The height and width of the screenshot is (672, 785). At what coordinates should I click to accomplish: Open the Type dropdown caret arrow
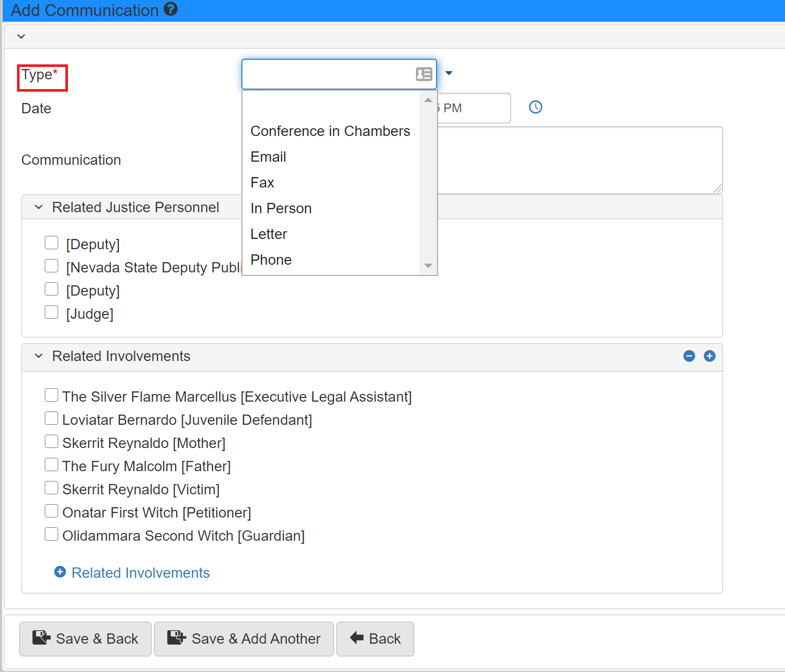(x=449, y=73)
